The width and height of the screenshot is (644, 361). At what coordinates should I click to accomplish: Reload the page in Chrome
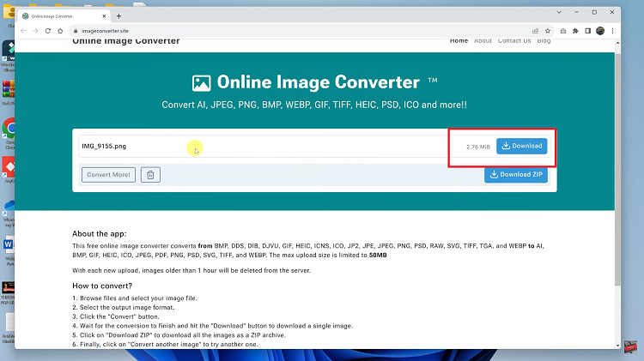click(x=48, y=31)
